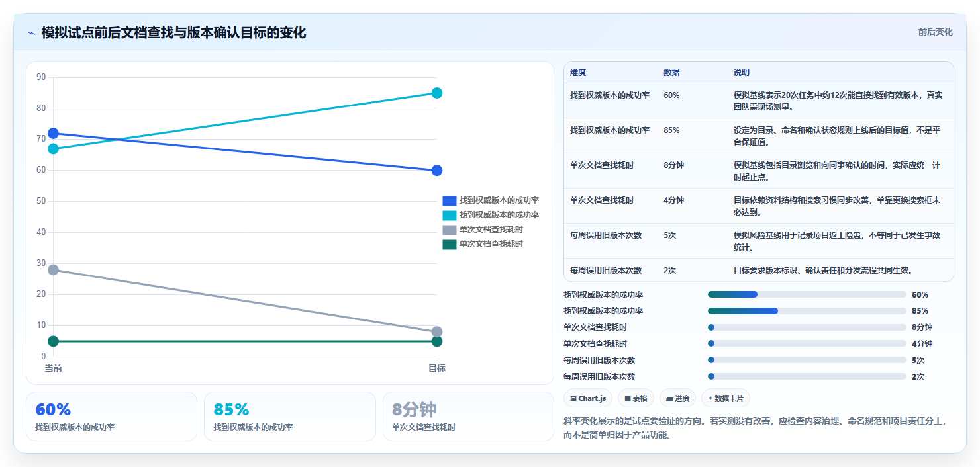Click the lightning icon beside the panel title

click(x=32, y=33)
